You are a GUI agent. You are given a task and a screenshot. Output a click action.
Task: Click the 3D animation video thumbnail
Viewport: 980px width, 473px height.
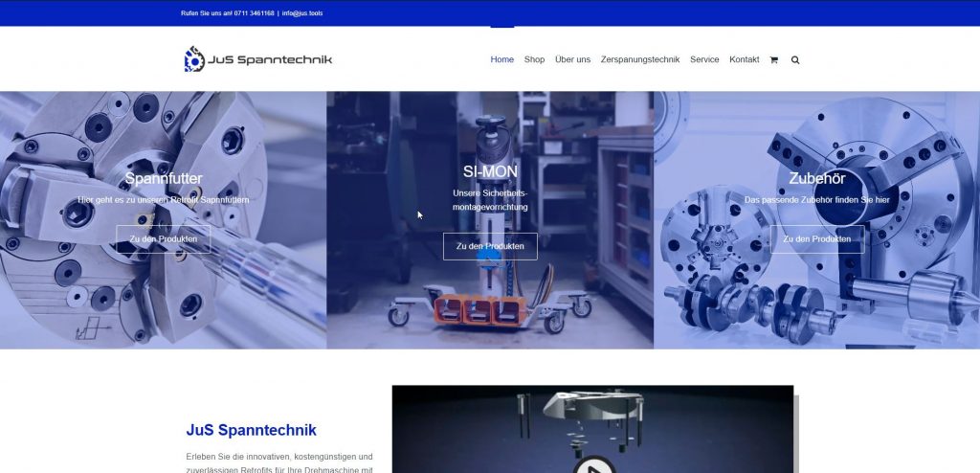pyautogui.click(x=592, y=429)
